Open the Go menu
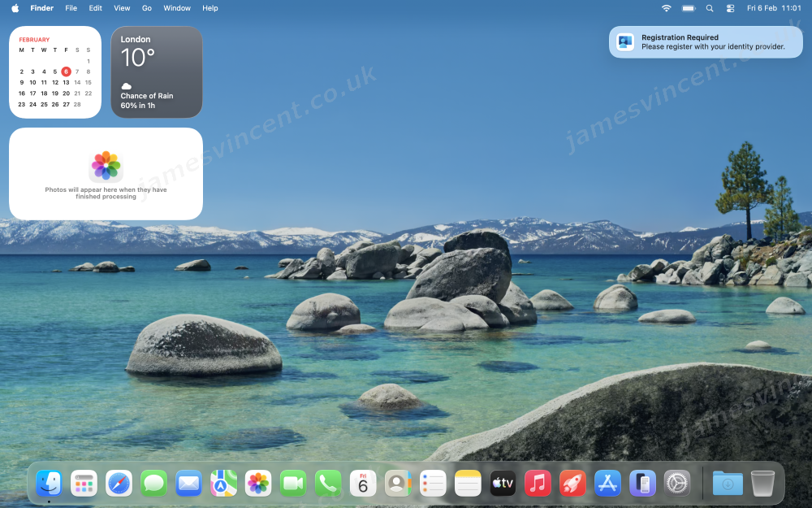The width and height of the screenshot is (812, 508). point(147,8)
